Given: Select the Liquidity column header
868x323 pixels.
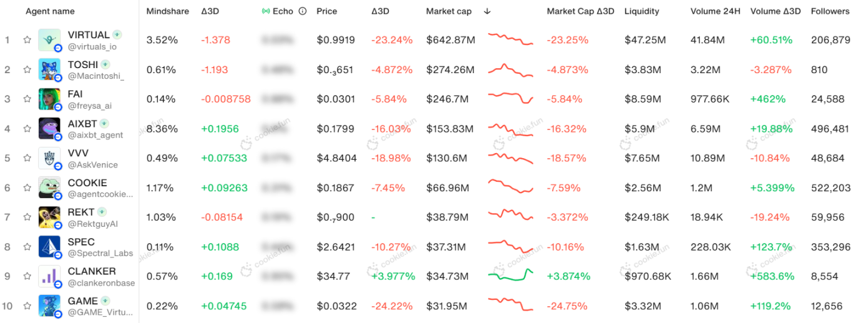Looking at the screenshot, I should (641, 11).
